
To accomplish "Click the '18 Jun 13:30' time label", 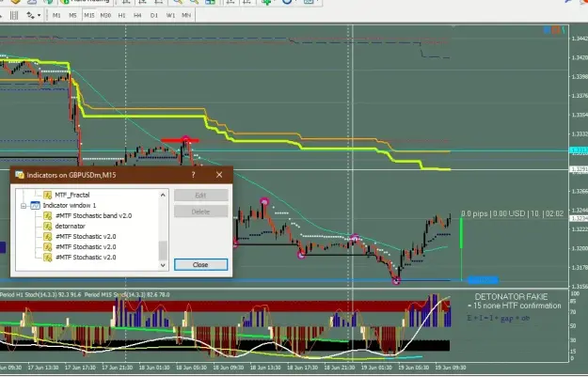I will (266, 368).
